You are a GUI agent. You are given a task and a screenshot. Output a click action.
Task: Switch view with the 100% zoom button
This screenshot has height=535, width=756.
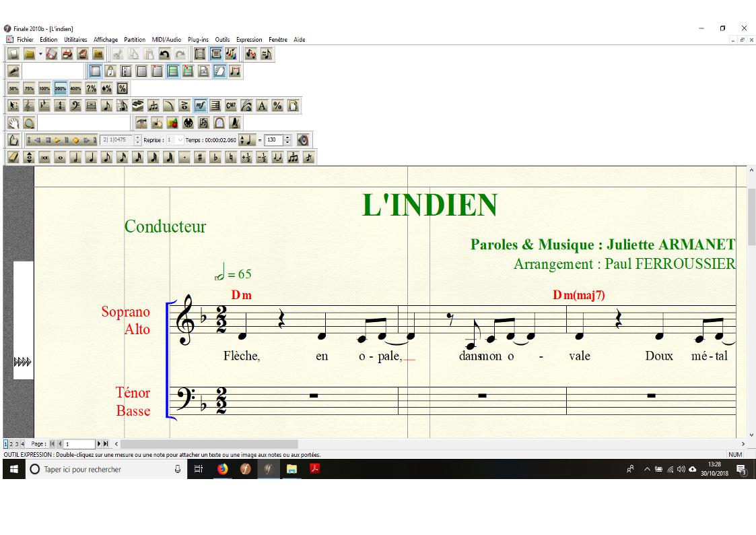coord(44,88)
